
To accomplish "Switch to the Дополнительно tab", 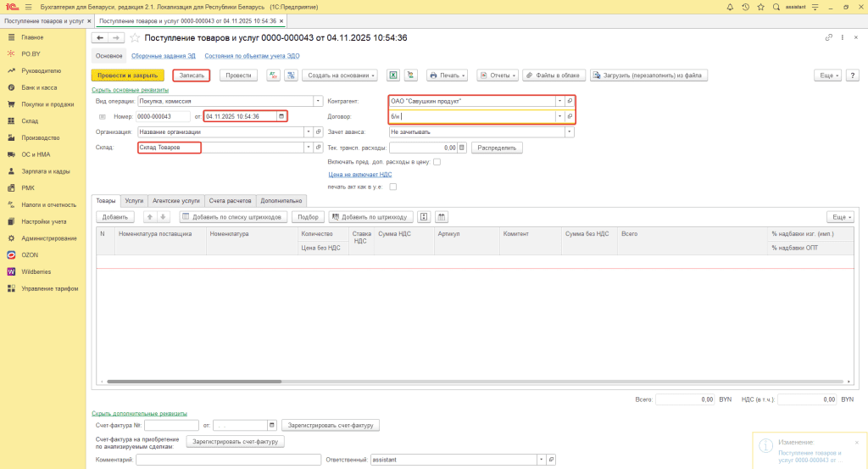I will click(281, 200).
